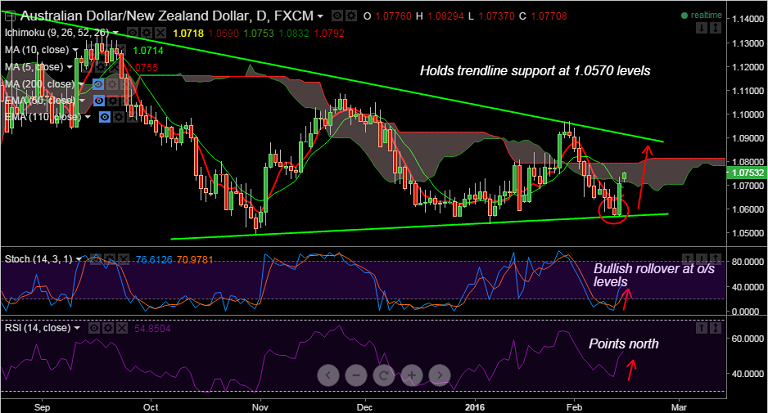Click the Sep label on time axis

tap(42, 408)
